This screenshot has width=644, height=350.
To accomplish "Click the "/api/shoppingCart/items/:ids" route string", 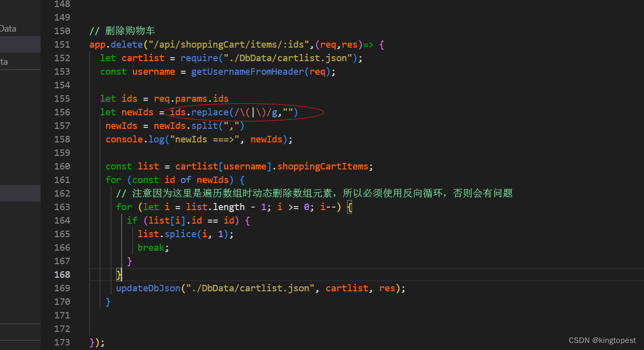I will pos(229,45).
